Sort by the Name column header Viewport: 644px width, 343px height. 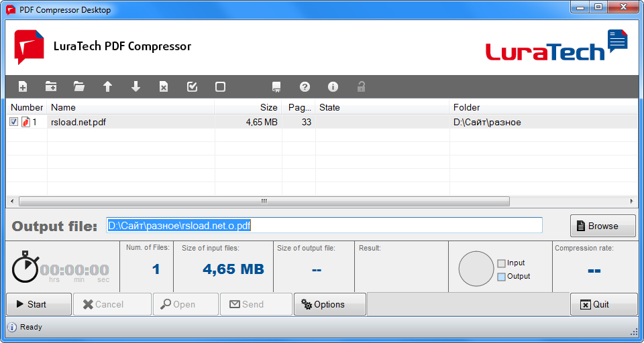pos(131,107)
